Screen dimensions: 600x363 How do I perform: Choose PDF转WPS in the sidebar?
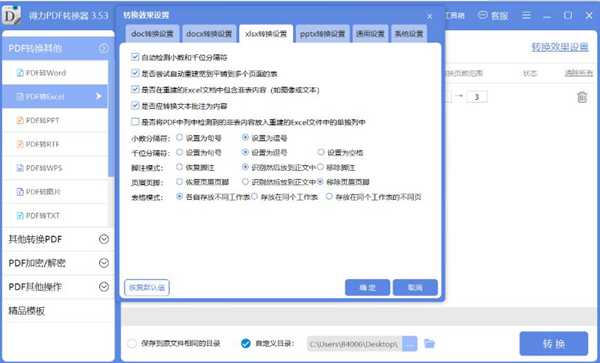click(55, 168)
